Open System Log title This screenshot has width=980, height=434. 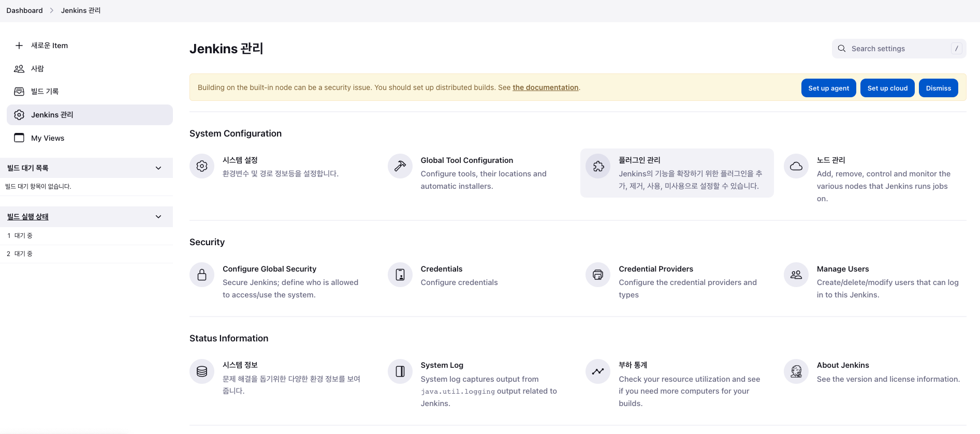click(442, 365)
